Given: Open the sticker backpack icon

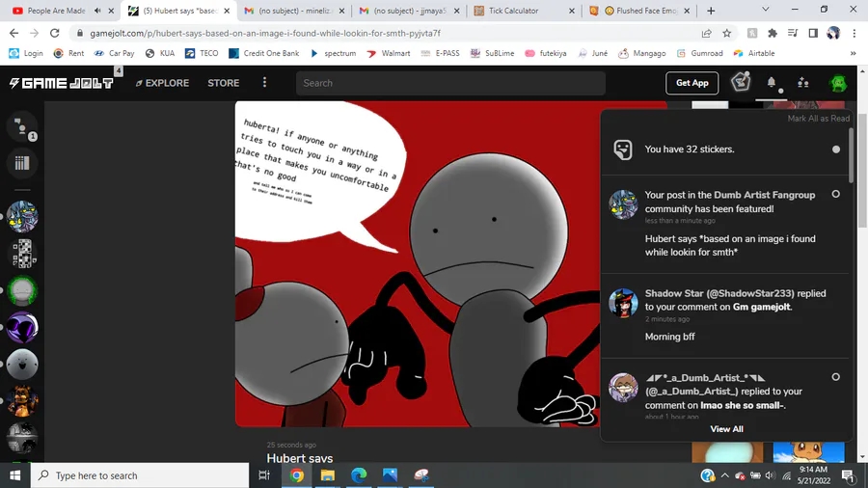Looking at the screenshot, I should point(741,82).
